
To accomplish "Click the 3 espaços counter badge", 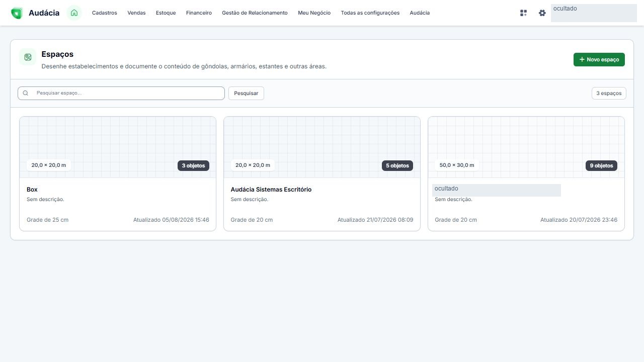I will click(609, 93).
